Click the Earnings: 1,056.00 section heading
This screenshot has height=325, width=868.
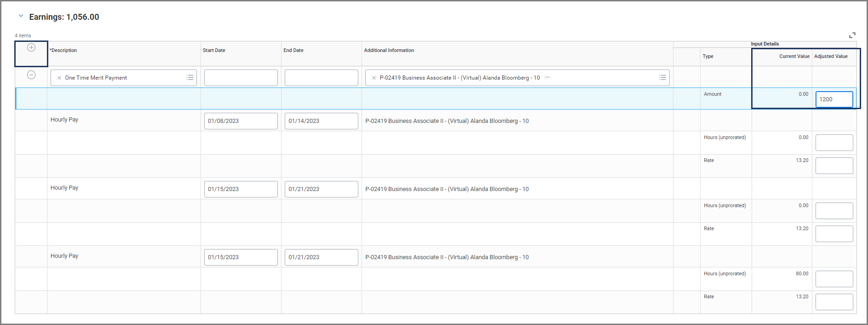click(64, 17)
